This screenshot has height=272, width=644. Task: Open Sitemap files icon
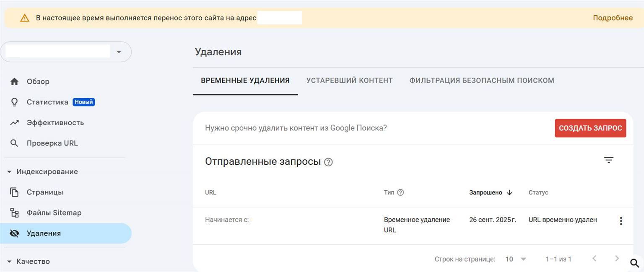point(14,213)
